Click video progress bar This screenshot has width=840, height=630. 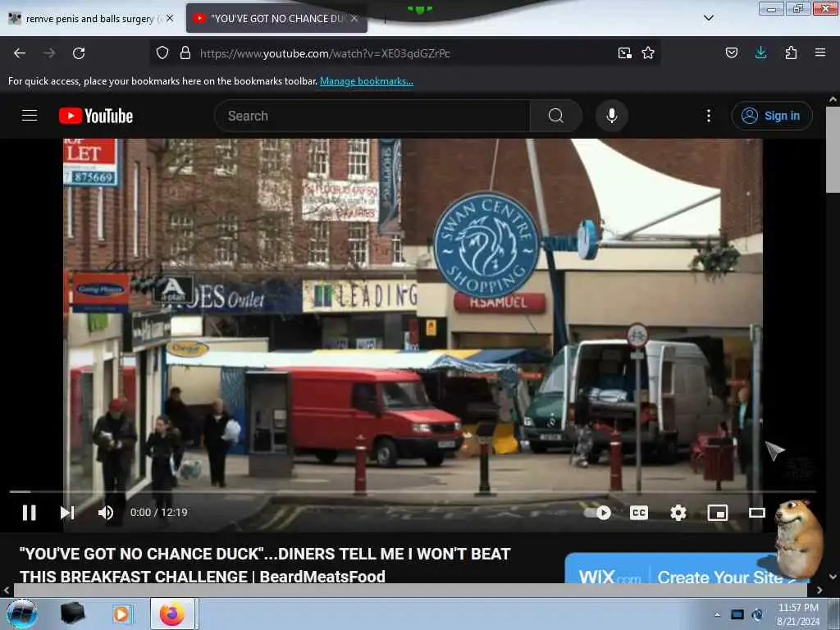(413, 491)
